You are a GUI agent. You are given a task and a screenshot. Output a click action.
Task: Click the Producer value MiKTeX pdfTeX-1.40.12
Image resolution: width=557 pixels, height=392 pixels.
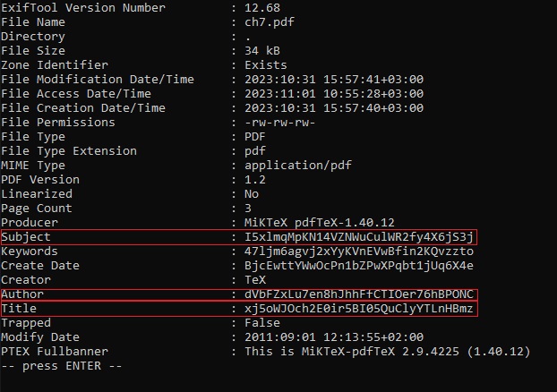click(x=320, y=223)
